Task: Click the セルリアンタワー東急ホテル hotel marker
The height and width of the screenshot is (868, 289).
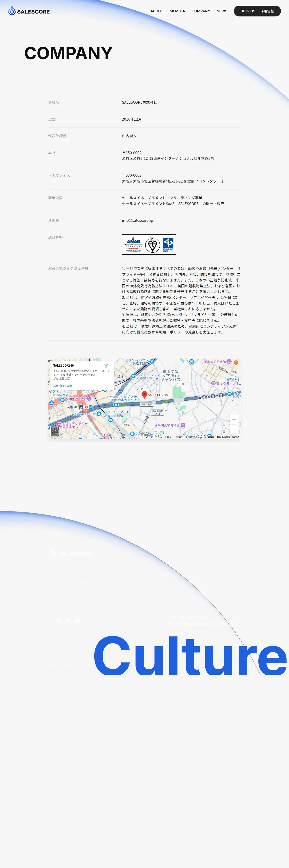Action: click(x=59, y=425)
